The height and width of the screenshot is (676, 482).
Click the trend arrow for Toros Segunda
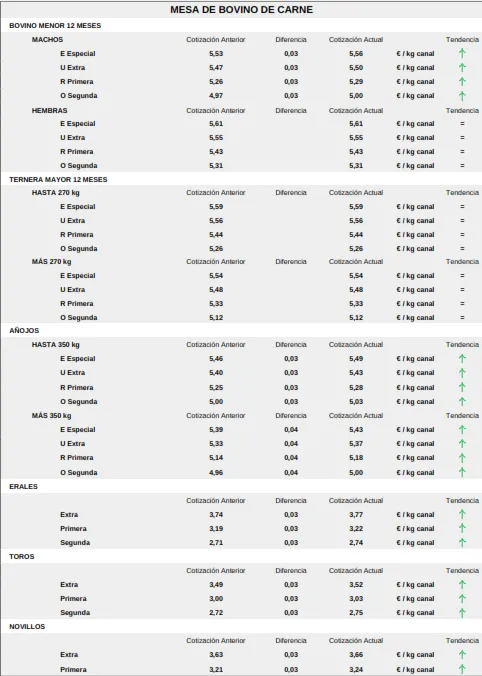point(462,613)
